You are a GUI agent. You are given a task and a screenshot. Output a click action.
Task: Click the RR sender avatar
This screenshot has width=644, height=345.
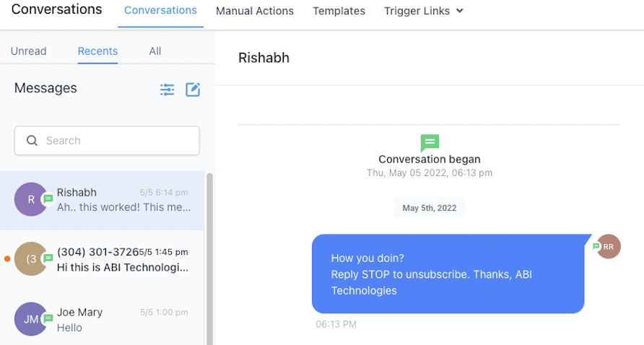pyautogui.click(x=609, y=246)
